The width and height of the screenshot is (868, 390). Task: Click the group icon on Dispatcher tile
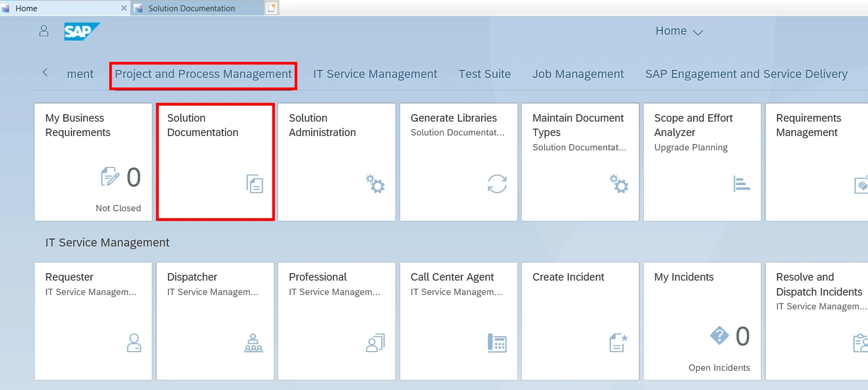pos(254,343)
